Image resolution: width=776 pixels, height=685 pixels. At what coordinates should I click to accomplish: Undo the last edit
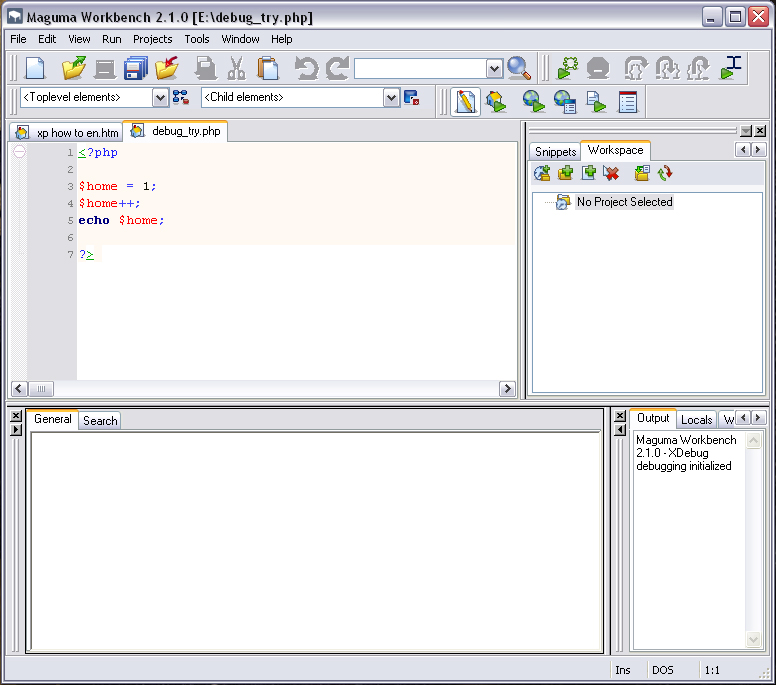click(306, 68)
